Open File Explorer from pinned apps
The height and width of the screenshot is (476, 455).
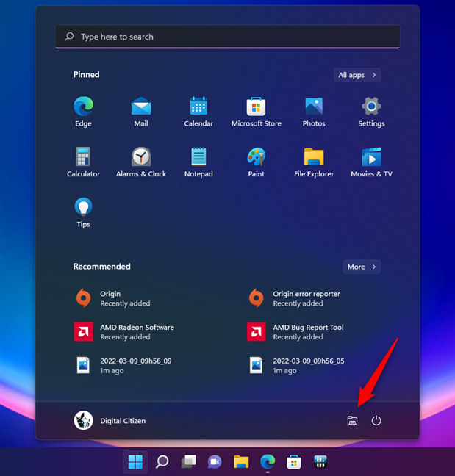click(314, 162)
